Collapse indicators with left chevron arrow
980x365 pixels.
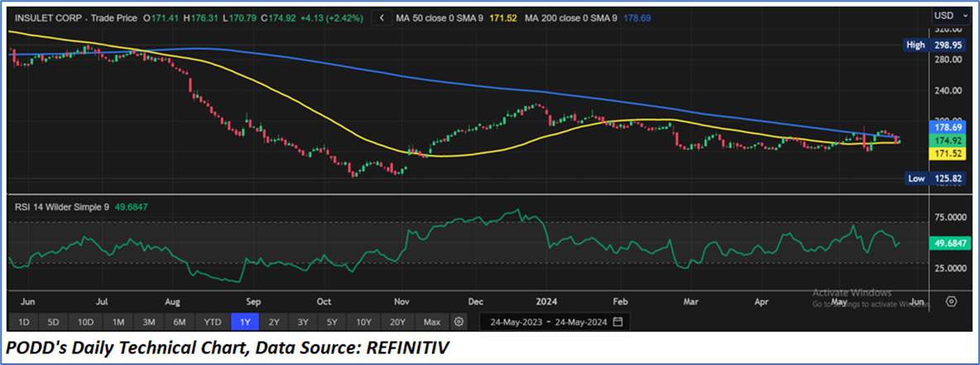pos(380,17)
